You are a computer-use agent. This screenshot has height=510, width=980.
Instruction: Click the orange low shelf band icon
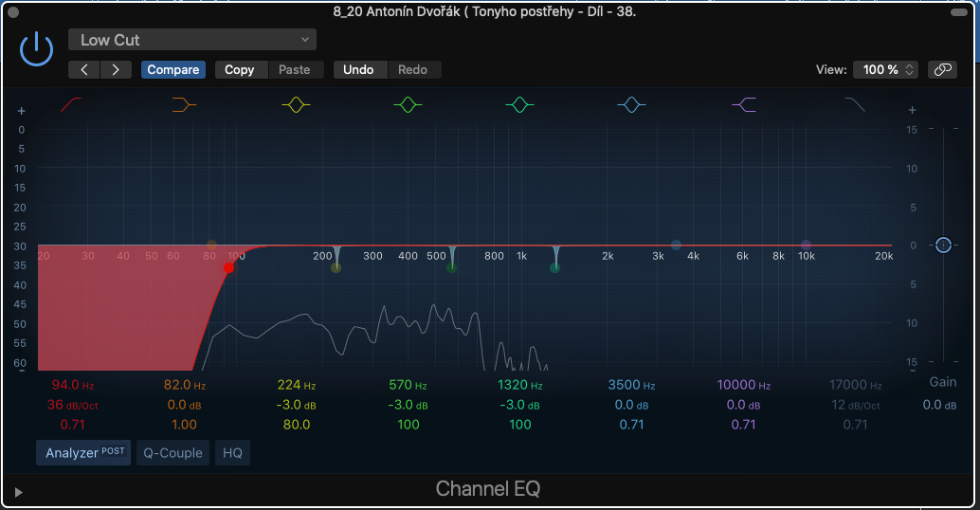click(x=185, y=105)
